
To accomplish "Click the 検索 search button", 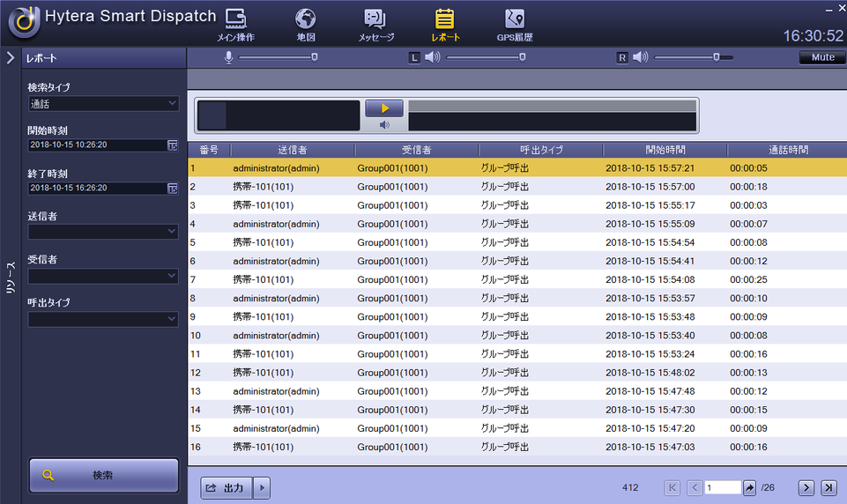I will (x=104, y=476).
